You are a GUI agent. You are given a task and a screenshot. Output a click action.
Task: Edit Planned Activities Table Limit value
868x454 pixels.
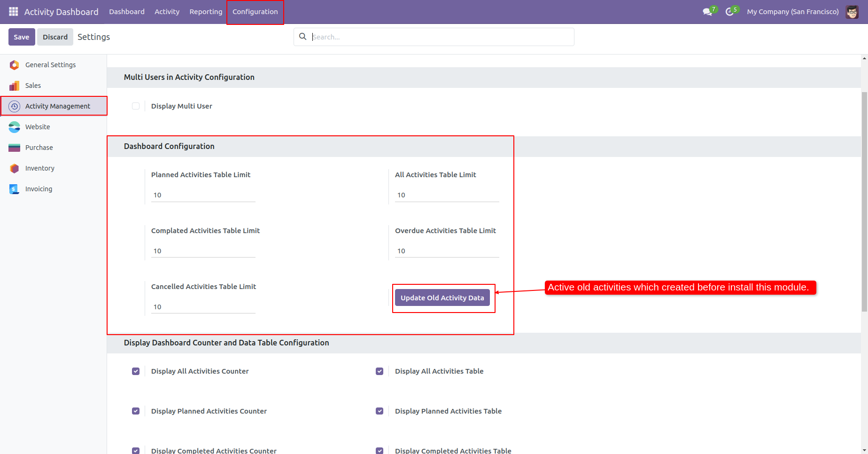(x=203, y=195)
